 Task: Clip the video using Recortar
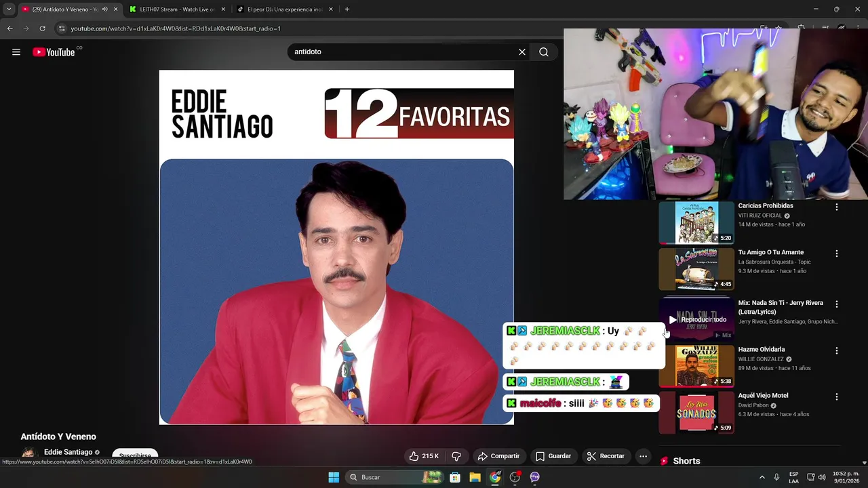pos(606,456)
